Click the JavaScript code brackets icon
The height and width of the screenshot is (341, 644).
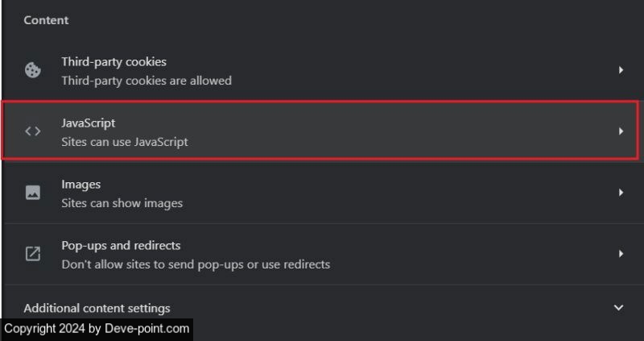tap(33, 131)
